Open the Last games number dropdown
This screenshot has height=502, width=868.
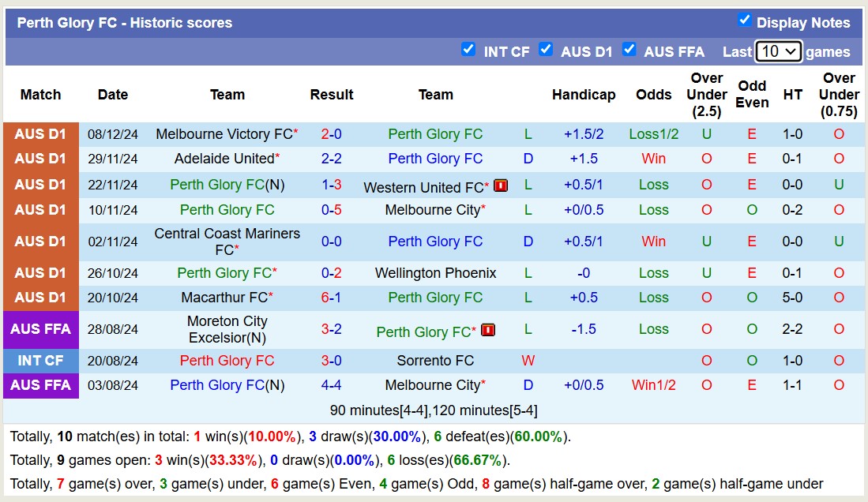click(x=779, y=51)
